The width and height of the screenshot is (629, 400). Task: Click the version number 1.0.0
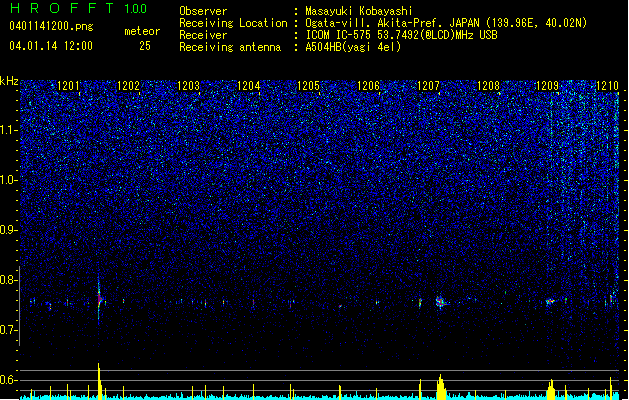click(x=135, y=9)
